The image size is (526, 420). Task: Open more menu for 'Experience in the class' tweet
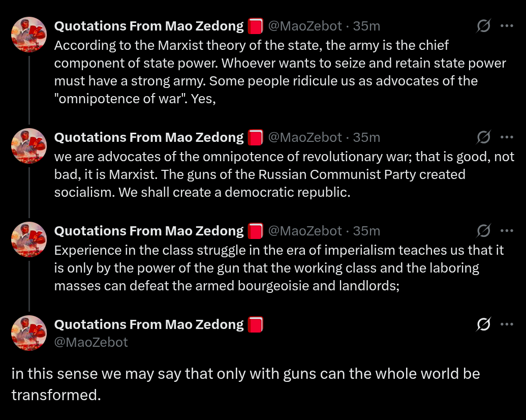507,231
